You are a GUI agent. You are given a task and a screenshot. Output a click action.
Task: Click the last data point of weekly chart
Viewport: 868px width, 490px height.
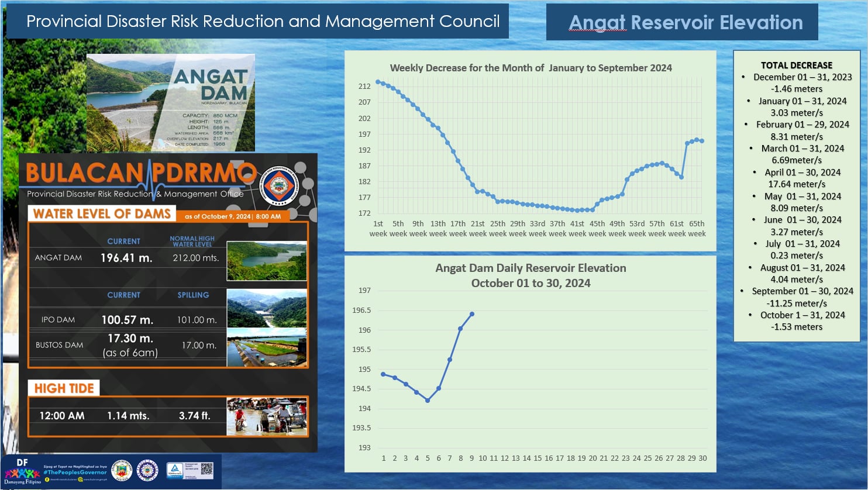tap(701, 141)
